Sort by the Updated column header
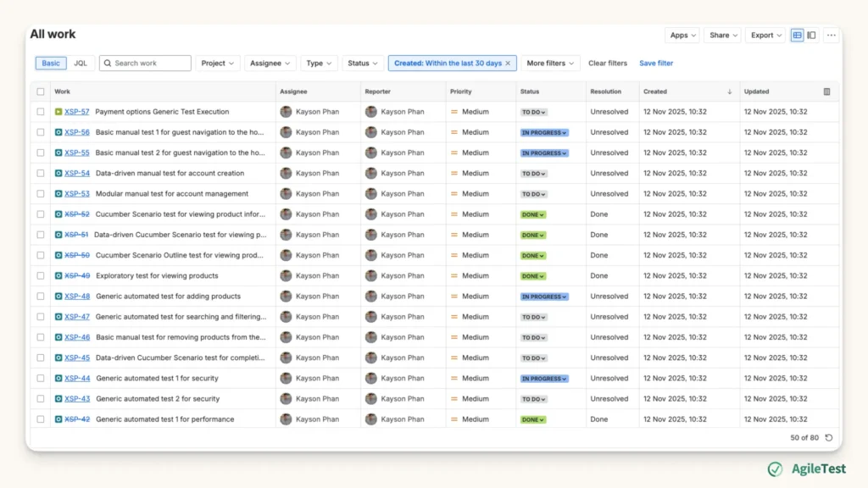 [756, 91]
